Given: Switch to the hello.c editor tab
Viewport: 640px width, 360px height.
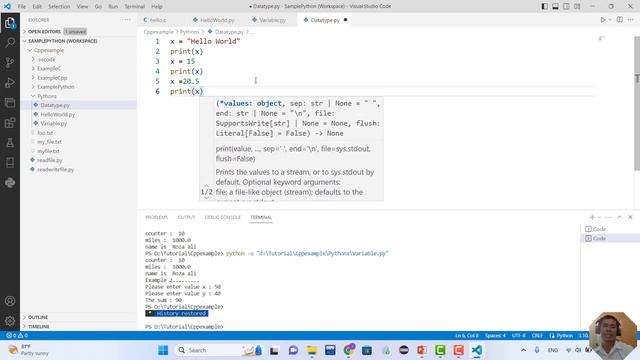Looking at the screenshot, I should tap(157, 20).
